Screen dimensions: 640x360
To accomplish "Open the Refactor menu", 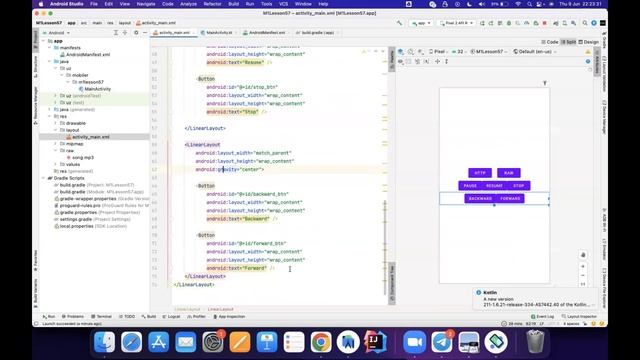I will 212,4.
